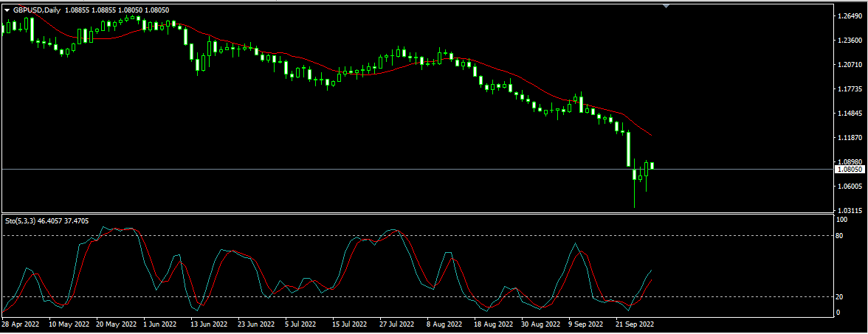The width and height of the screenshot is (868, 334).
Task: Click the 100 level on stochastic scale
Action: click(x=842, y=220)
